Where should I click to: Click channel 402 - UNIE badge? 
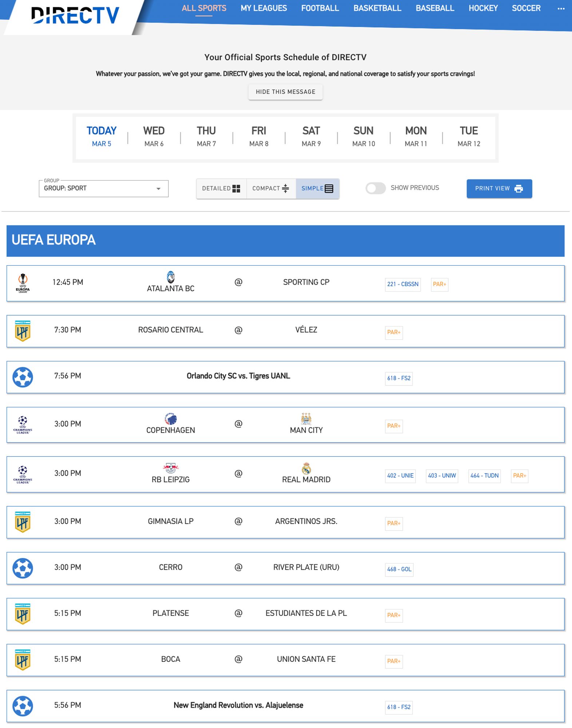click(400, 476)
